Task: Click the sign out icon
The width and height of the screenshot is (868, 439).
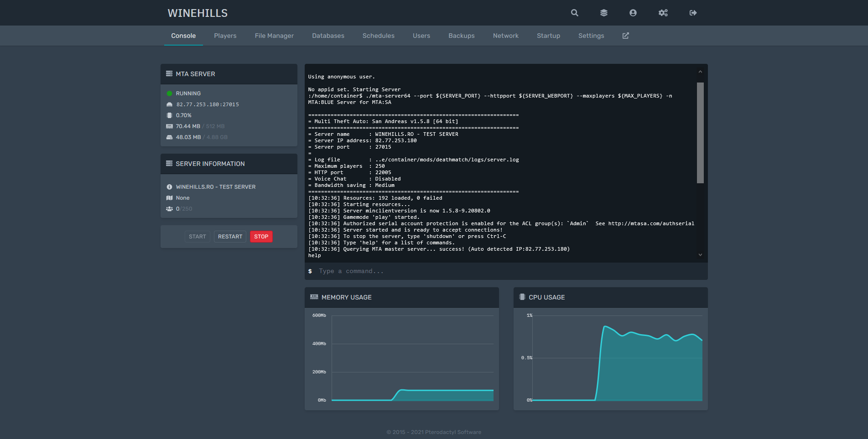Action: pos(693,13)
